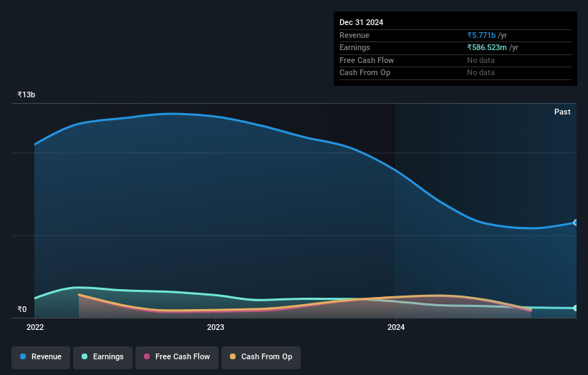Click the ₹0 y-axis label
The height and width of the screenshot is (375, 588).
point(22,309)
